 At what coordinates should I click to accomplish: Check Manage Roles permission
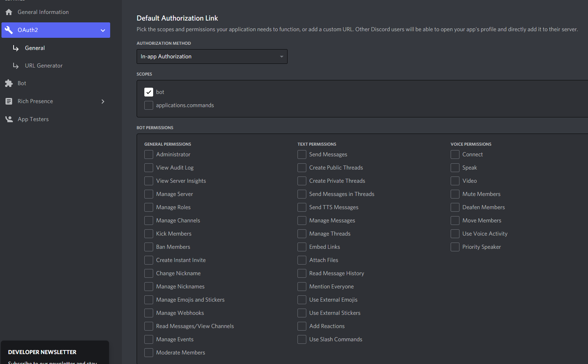(x=149, y=207)
